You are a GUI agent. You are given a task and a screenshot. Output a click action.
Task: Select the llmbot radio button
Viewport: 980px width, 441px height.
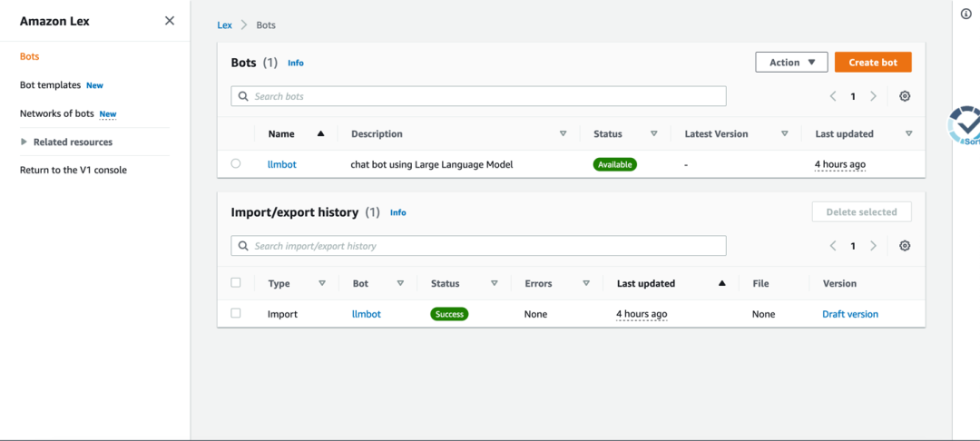click(236, 163)
